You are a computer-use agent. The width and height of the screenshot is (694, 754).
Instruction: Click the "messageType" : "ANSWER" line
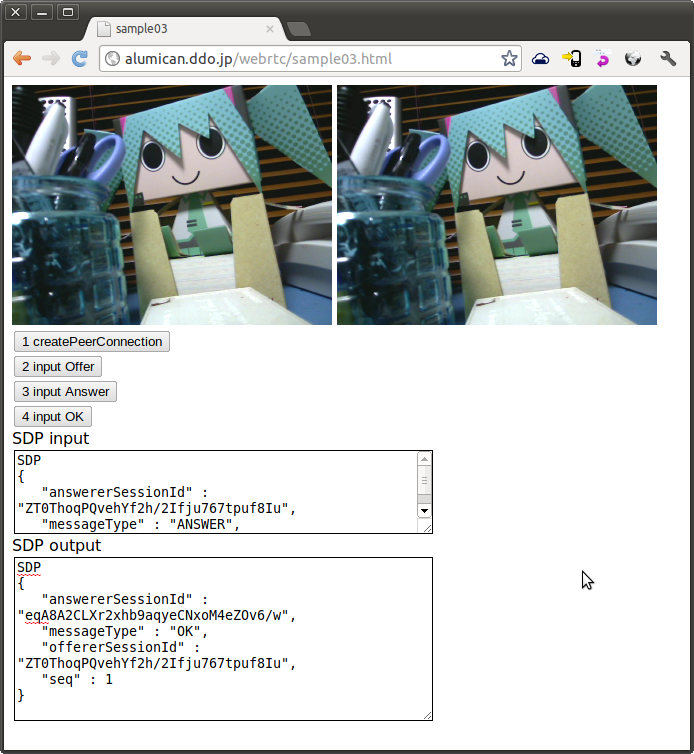(140, 524)
